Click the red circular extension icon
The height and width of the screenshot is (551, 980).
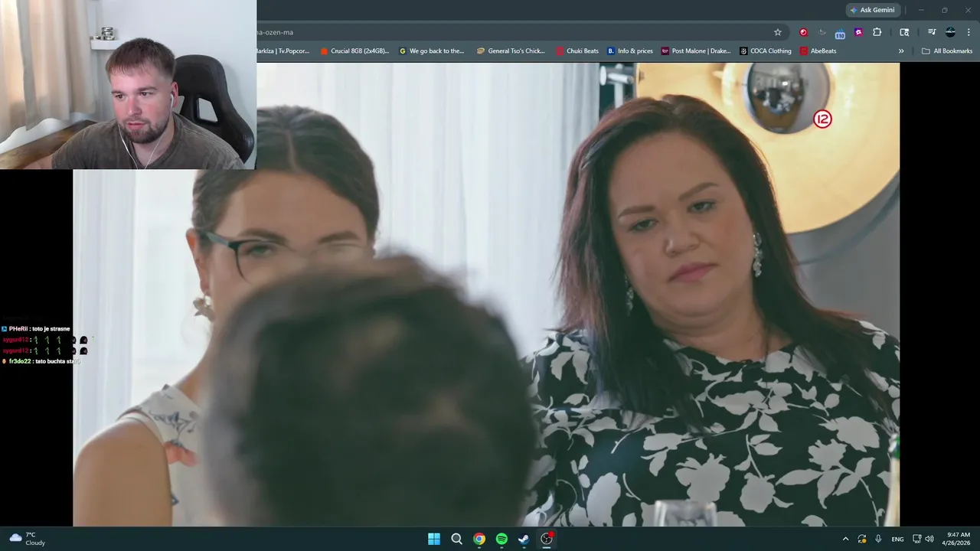803,32
